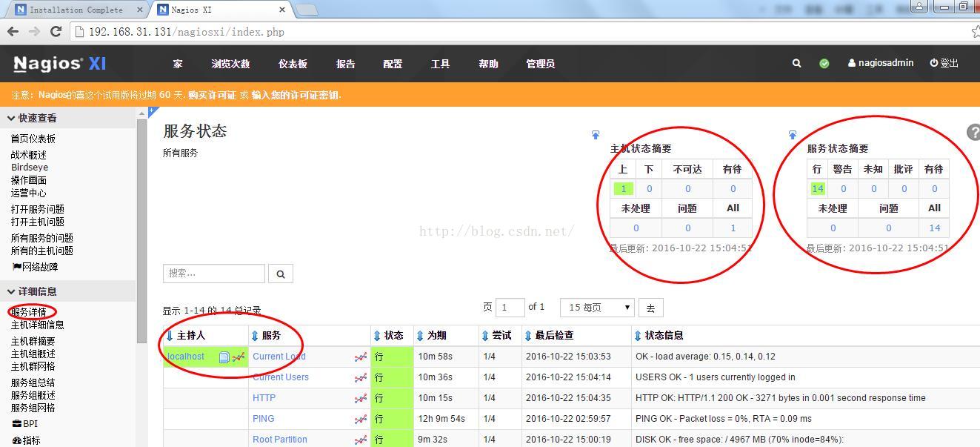Click the 搜索 search input field
Viewport: 980px width, 447px height.
tap(214, 274)
